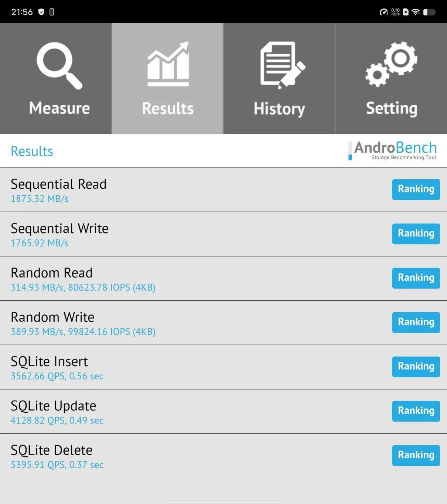Tap the Setting gears icon
447x504 pixels.
click(x=392, y=64)
